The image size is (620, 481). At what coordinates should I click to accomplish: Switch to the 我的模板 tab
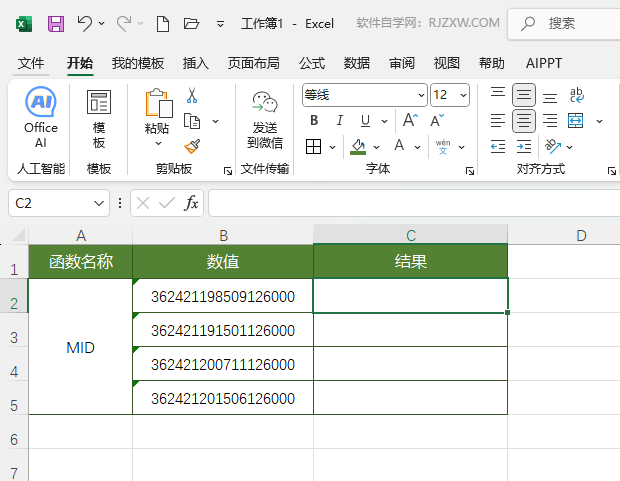tap(138, 63)
